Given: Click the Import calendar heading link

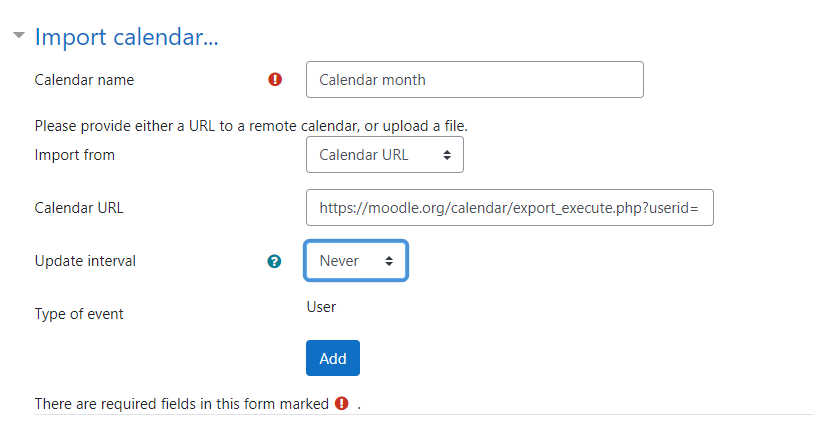Looking at the screenshot, I should tap(127, 37).
